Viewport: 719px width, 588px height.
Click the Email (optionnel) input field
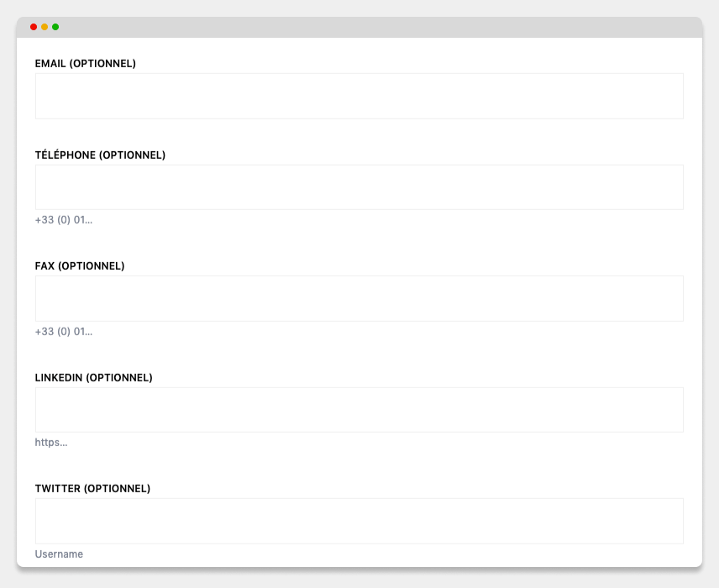point(359,97)
